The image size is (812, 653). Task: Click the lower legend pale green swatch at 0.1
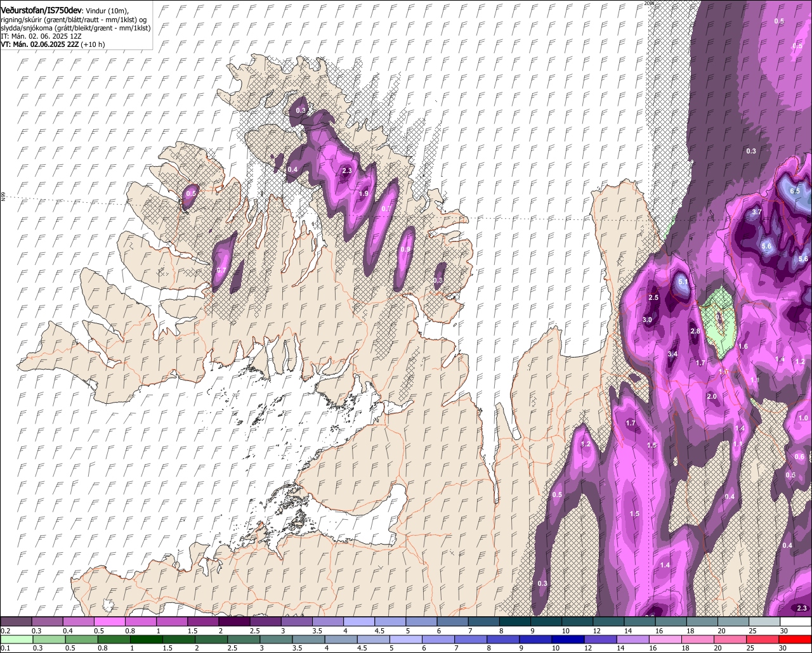click(16, 640)
